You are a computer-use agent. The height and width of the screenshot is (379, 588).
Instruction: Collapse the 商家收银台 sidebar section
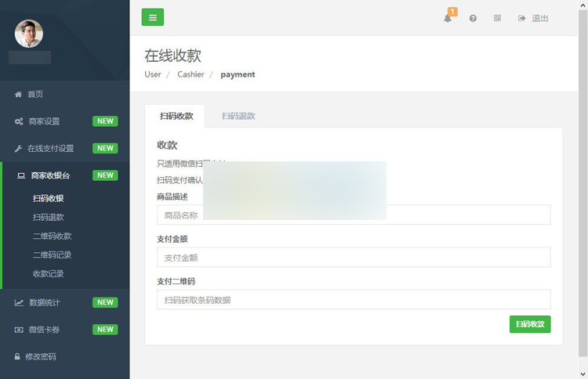(49, 175)
